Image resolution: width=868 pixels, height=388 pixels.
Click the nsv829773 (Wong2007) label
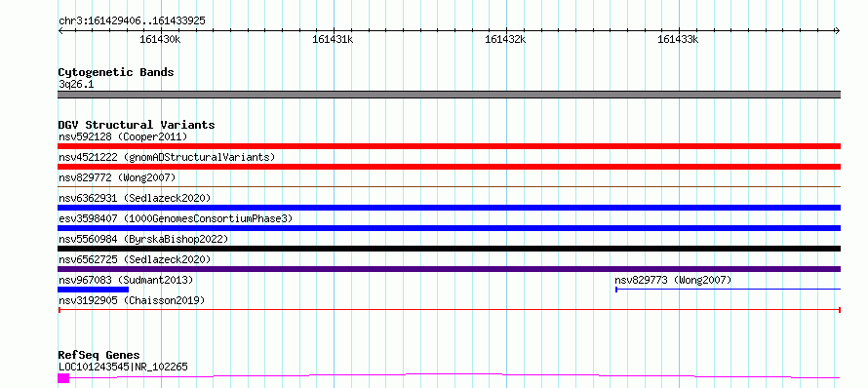pos(673,281)
